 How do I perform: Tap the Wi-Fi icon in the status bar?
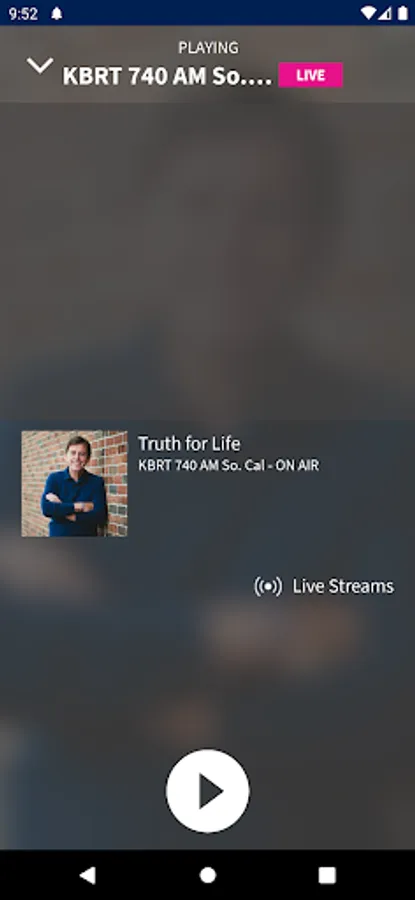tap(369, 13)
